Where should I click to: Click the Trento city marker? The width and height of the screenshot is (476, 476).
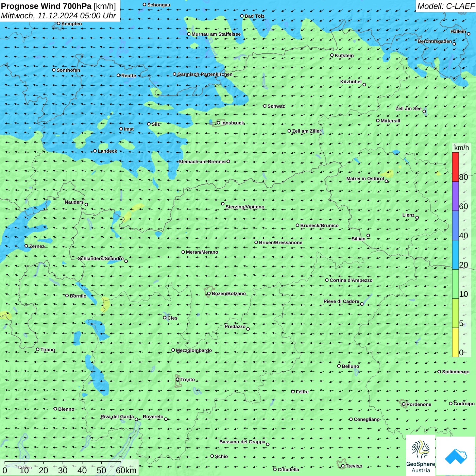pyautogui.click(x=177, y=379)
